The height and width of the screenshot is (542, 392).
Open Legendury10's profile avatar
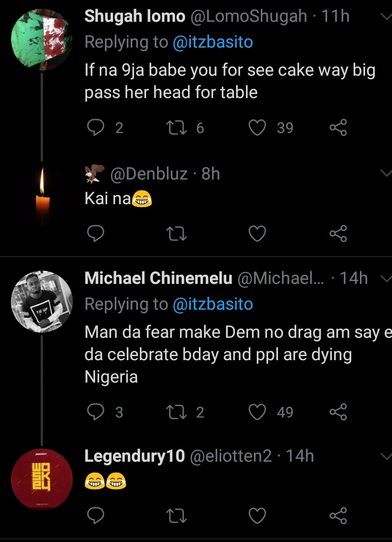[42, 479]
